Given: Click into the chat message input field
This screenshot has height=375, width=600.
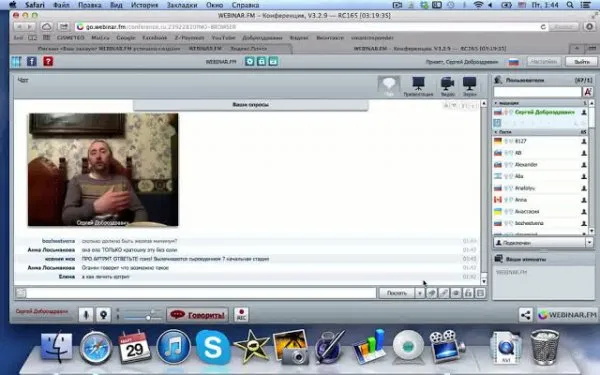Looking at the screenshot, I should 201,293.
